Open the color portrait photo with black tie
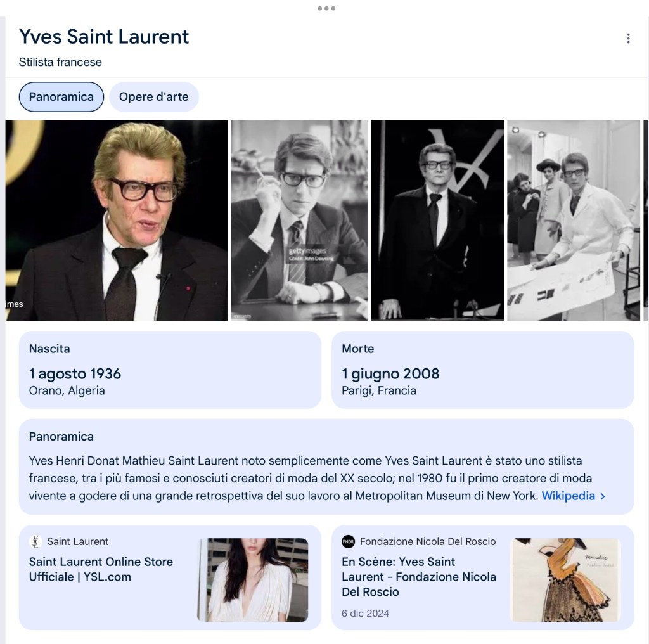 click(117, 221)
